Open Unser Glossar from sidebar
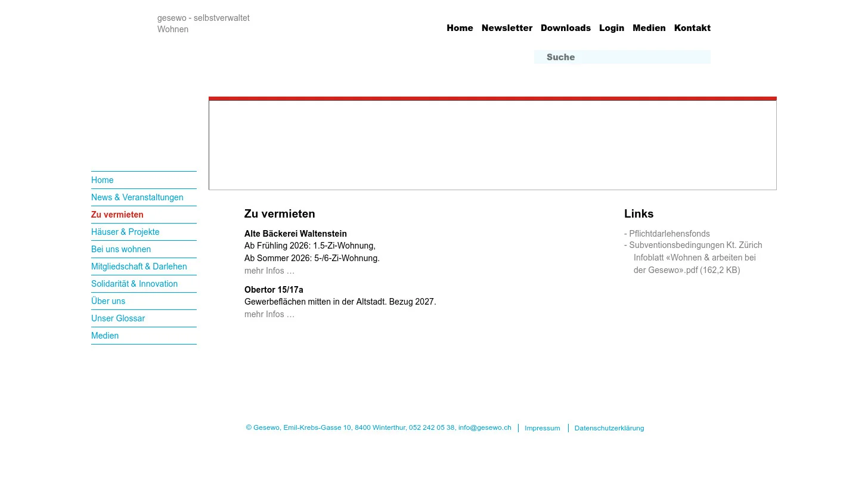 [x=118, y=318]
